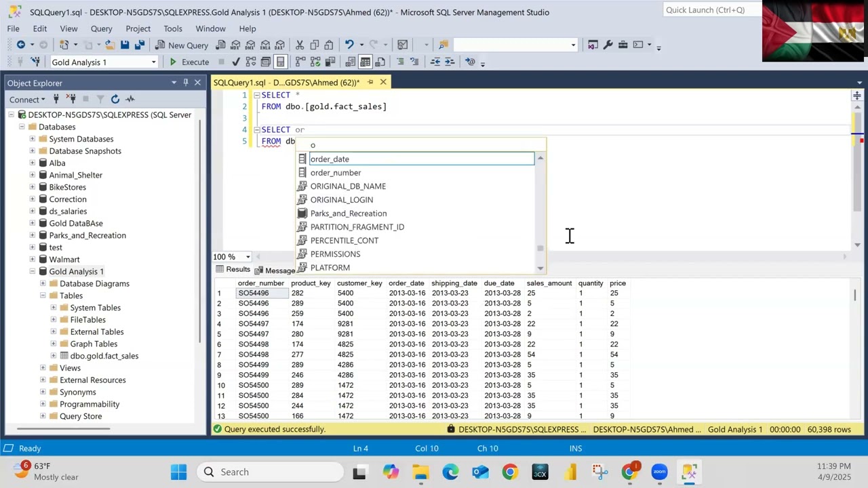Open File via the folder icon

coord(110,45)
